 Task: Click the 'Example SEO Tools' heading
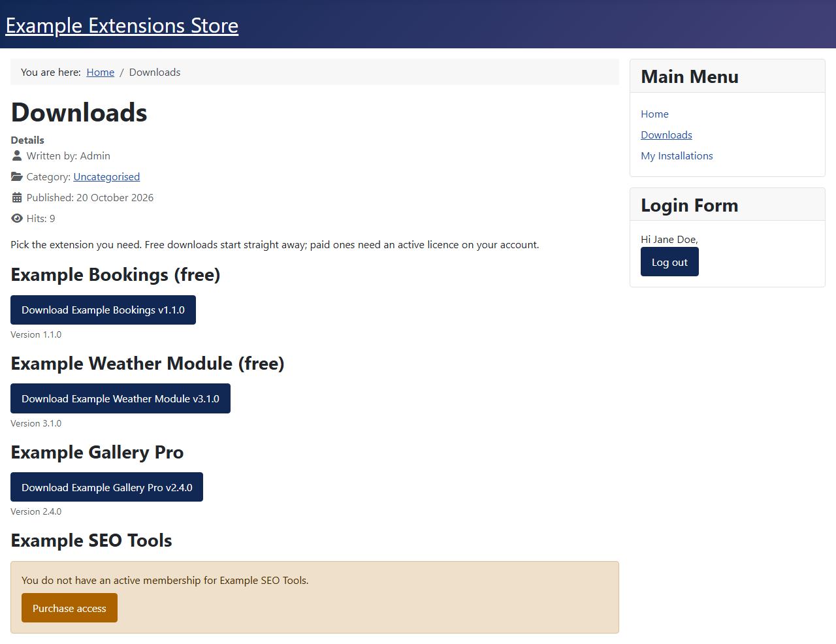91,541
